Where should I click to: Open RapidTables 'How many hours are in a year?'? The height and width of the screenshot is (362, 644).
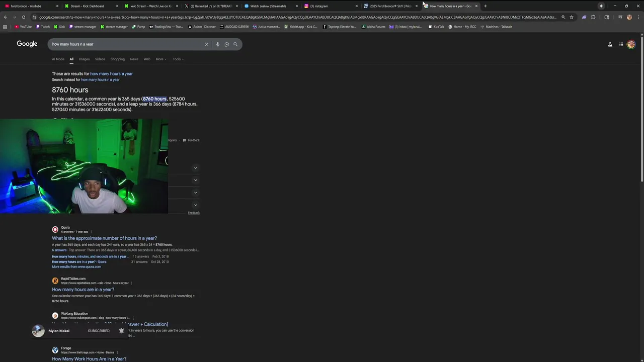pyautogui.click(x=83, y=290)
